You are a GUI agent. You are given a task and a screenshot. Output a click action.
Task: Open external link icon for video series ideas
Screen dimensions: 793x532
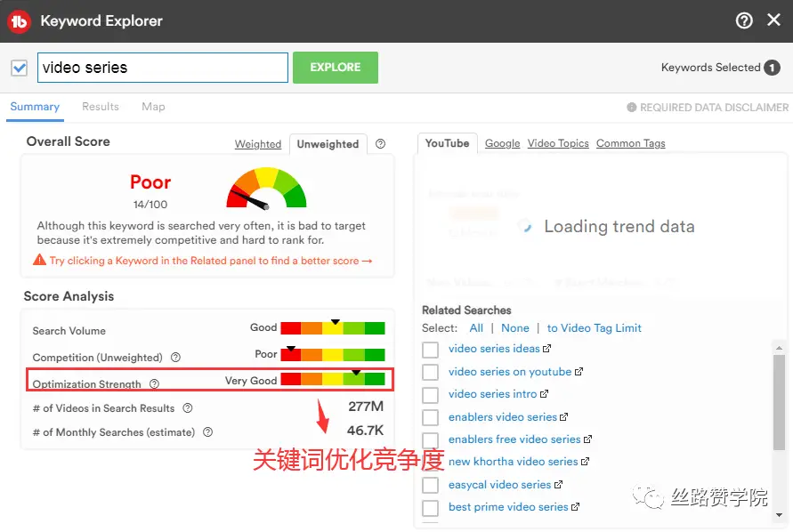(546, 349)
